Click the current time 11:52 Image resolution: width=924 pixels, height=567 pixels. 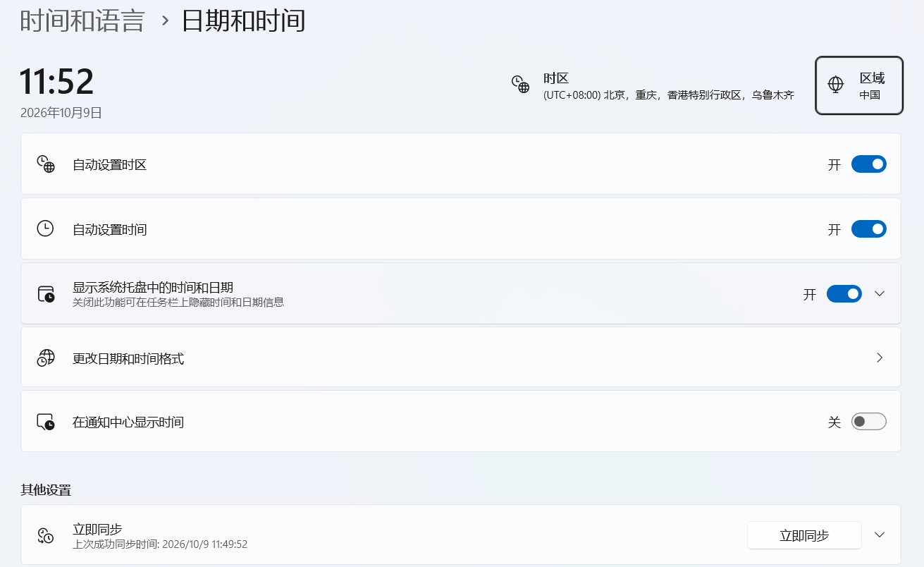(x=57, y=82)
